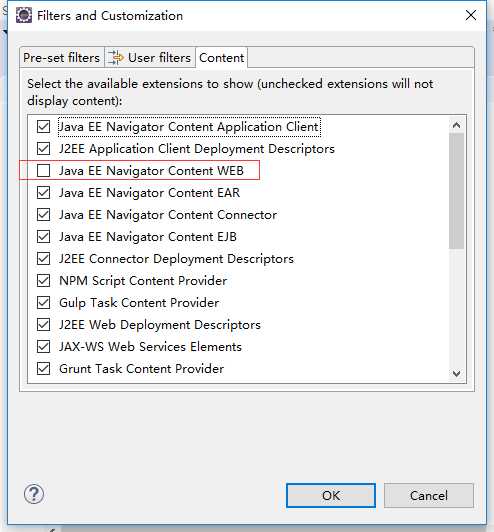Open the help question mark icon
The image size is (494, 532).
(x=34, y=494)
